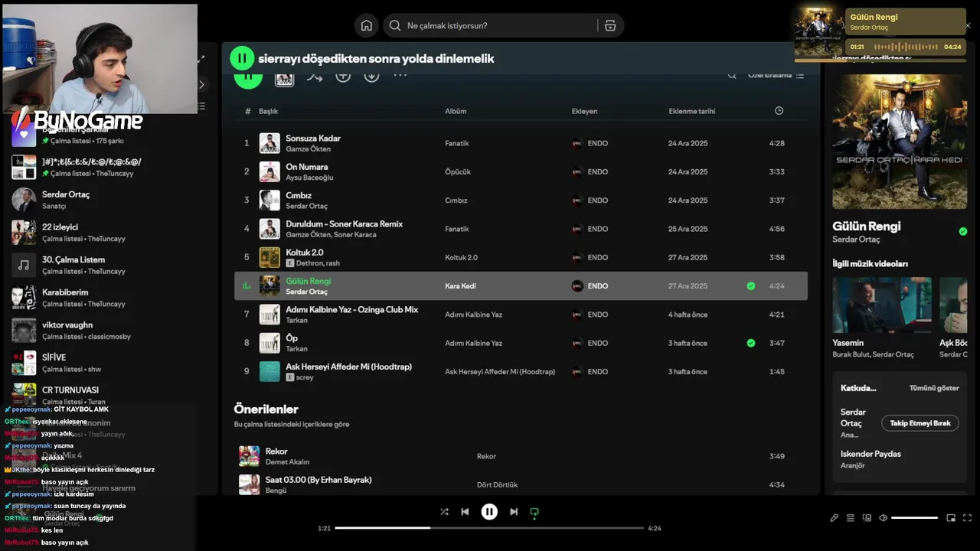Close the Gülün Rengi now-playing popup

968,26
